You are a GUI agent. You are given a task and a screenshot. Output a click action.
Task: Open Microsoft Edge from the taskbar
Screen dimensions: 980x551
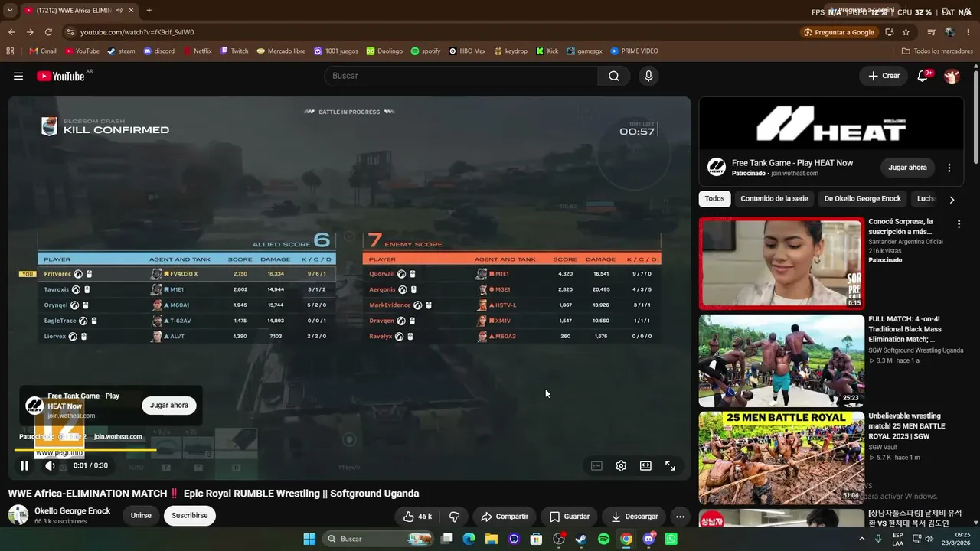469,539
